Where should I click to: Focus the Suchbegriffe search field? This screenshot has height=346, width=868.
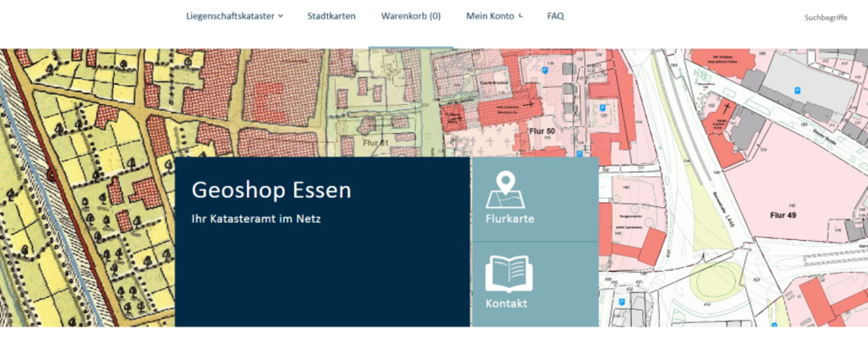(826, 17)
